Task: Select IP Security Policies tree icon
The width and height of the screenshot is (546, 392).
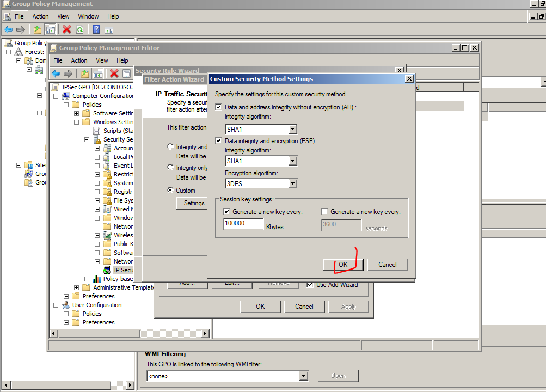Action: (107, 270)
